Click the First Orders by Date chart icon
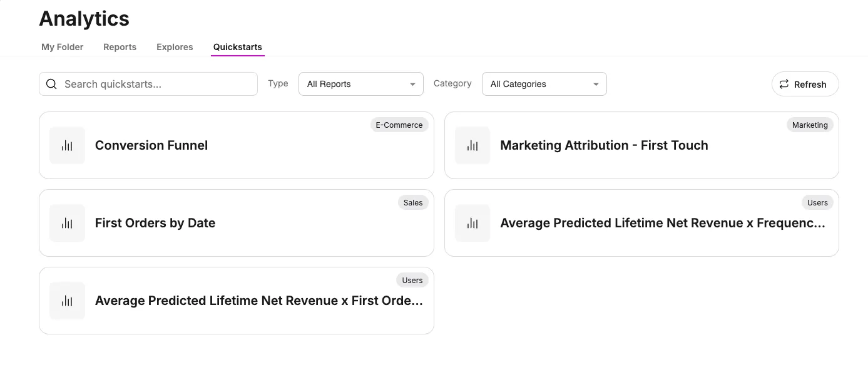 click(x=67, y=223)
